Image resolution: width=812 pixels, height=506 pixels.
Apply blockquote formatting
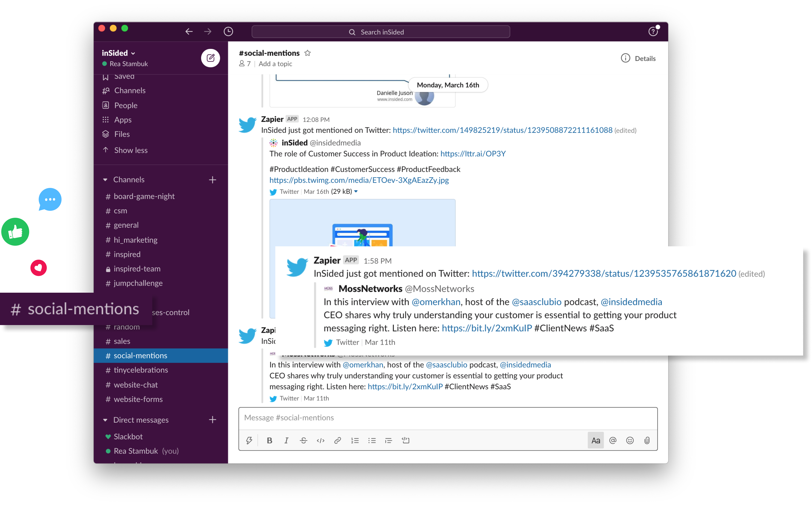point(388,440)
